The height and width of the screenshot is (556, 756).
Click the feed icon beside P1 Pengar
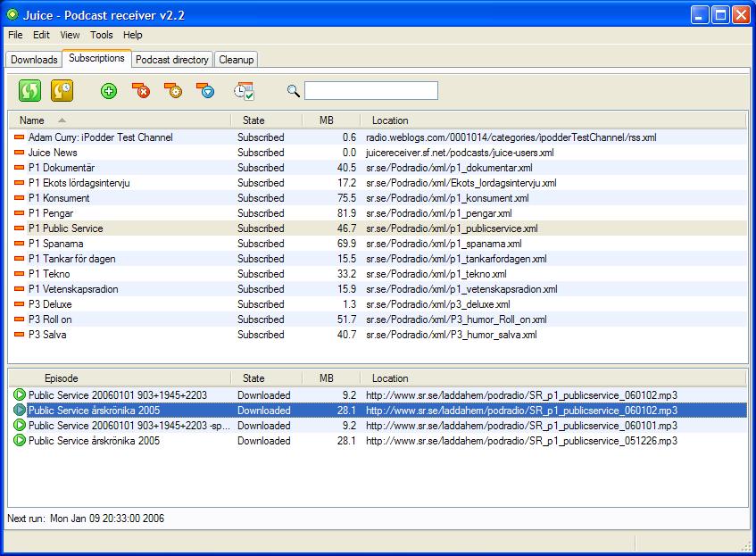tap(20, 213)
